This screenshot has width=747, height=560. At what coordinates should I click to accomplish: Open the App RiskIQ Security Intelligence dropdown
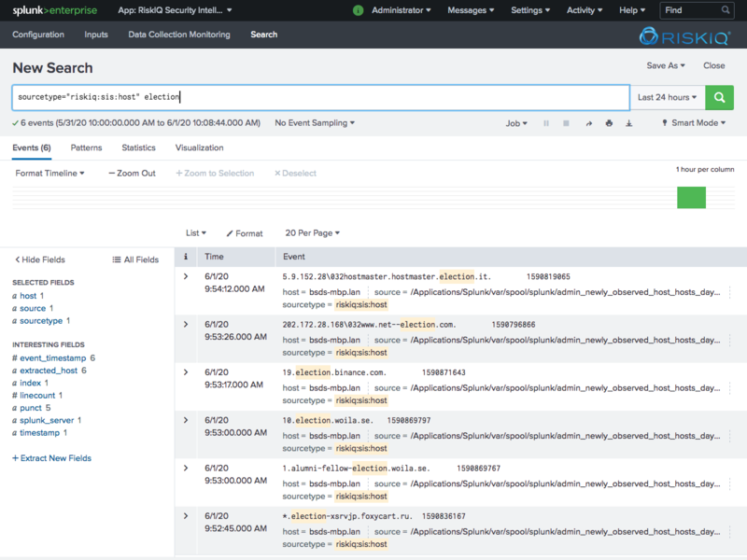pos(175,10)
